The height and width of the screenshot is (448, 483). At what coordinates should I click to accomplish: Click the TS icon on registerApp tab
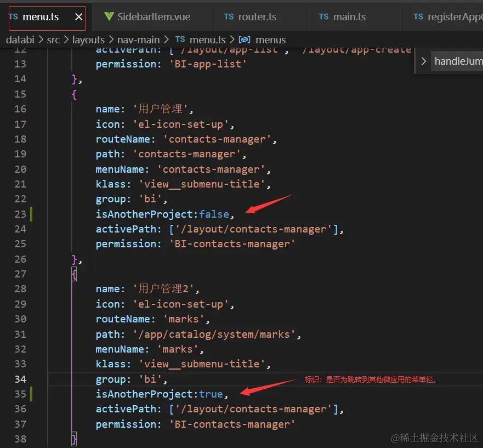pyautogui.click(x=418, y=16)
